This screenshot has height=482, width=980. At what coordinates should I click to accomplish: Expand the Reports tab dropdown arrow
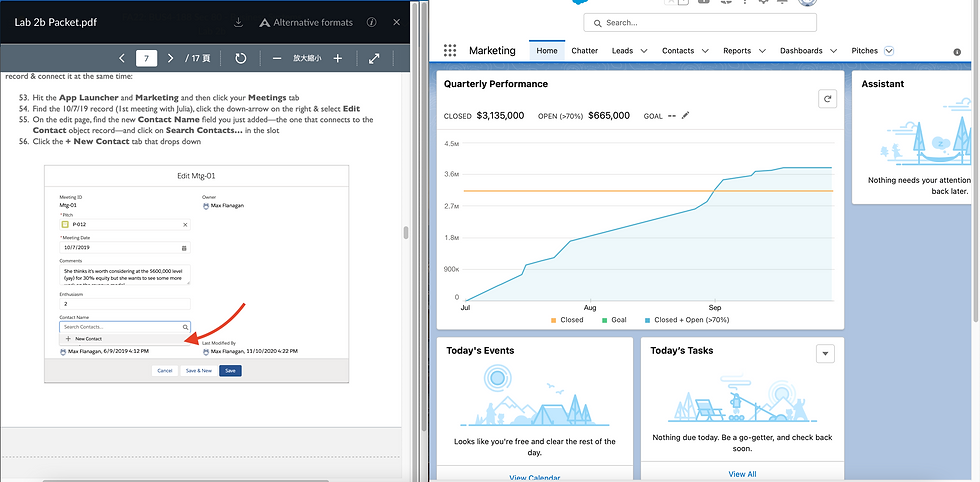(x=762, y=51)
